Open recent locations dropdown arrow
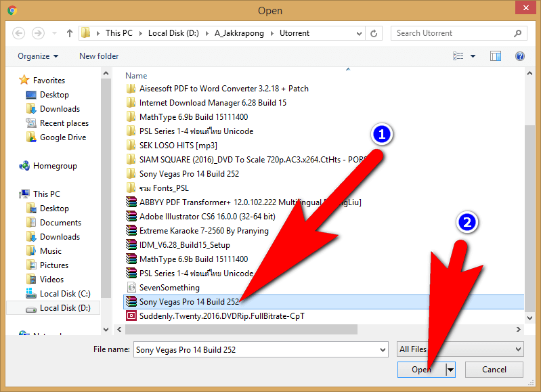 (x=54, y=33)
